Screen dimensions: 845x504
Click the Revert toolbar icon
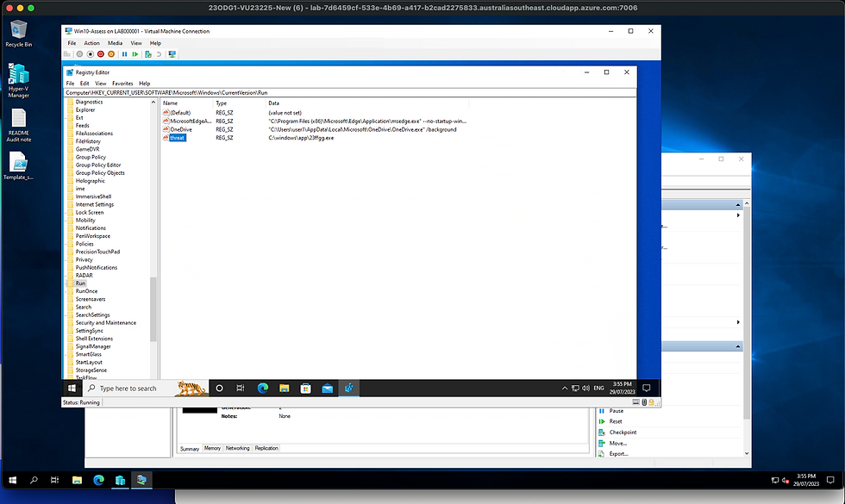(x=159, y=54)
